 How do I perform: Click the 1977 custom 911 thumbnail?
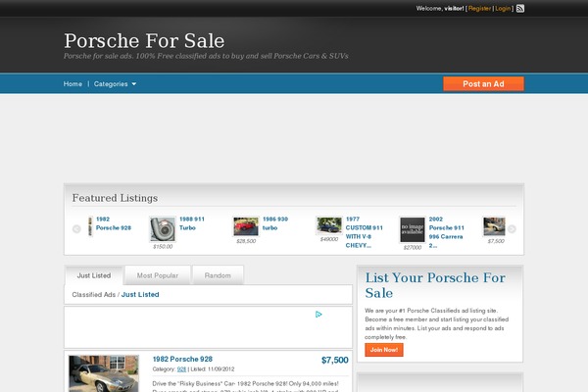[x=329, y=225]
